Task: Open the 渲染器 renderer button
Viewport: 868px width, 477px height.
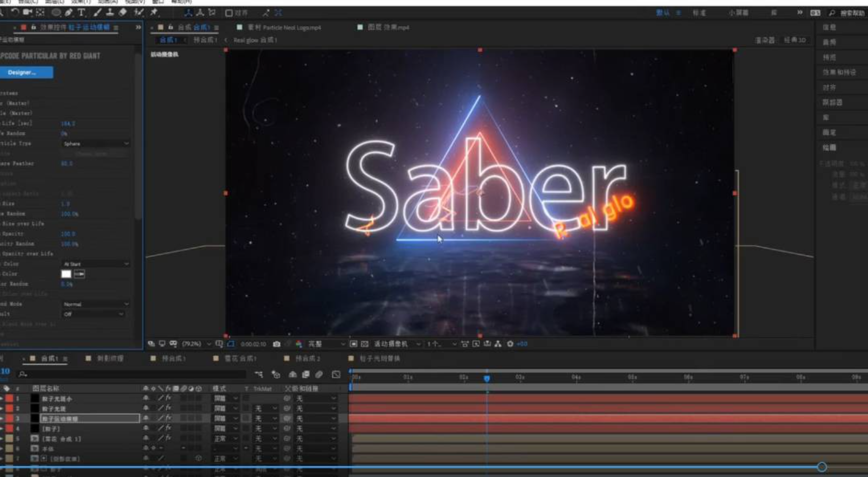Action: [764, 40]
